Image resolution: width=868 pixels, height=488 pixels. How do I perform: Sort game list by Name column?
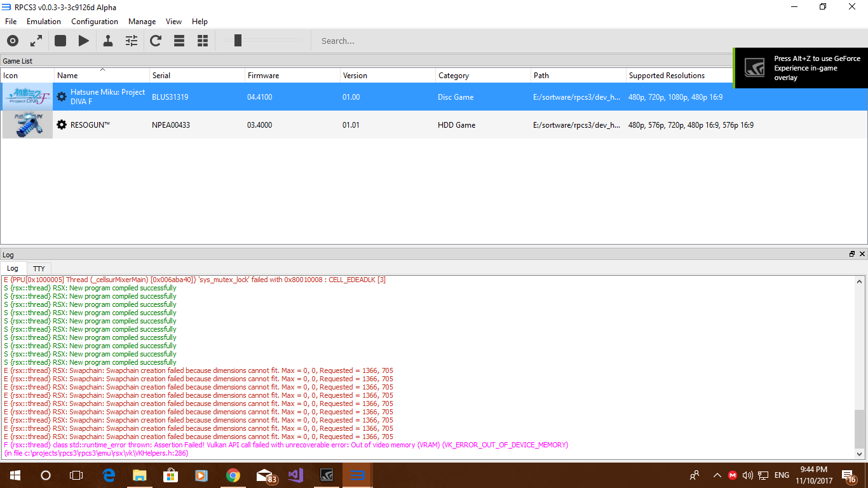[102, 75]
